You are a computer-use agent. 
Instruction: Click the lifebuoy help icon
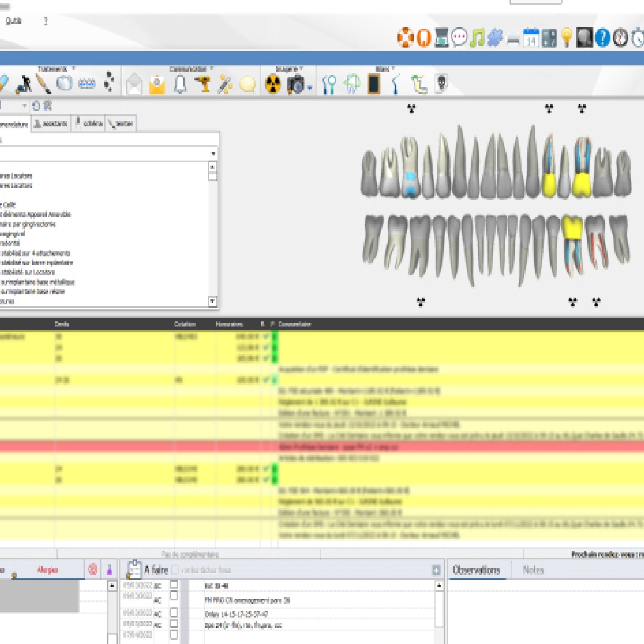click(405, 38)
